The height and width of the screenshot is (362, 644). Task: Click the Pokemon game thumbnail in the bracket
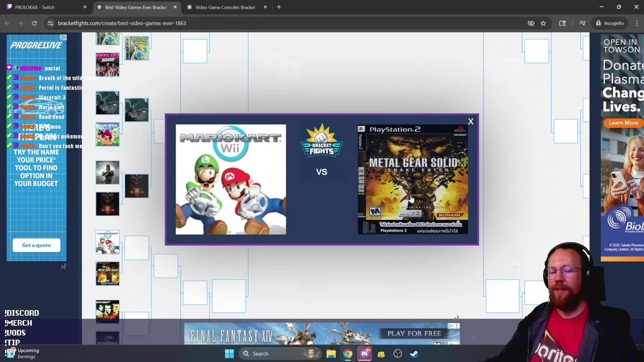coord(136,48)
